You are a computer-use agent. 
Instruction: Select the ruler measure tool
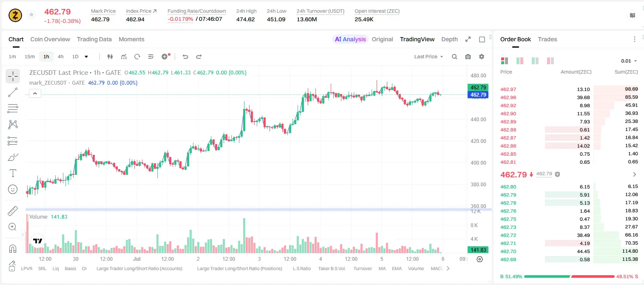tap(13, 211)
